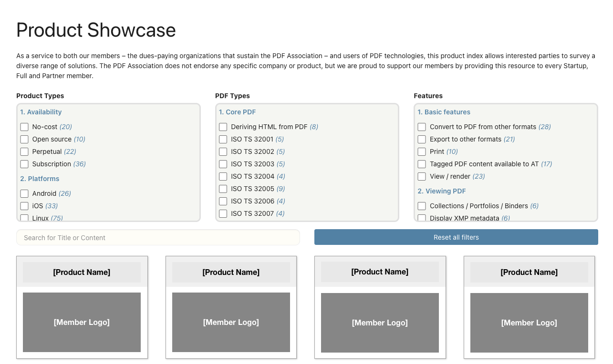This screenshot has height=364, width=613.
Task: Check the "iOS" platform checkbox
Action: (24, 206)
